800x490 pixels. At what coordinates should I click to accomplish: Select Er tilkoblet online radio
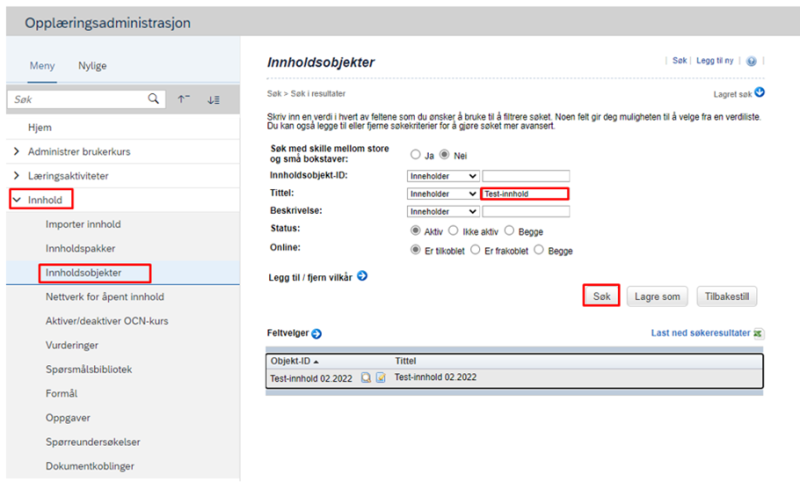tap(415, 250)
